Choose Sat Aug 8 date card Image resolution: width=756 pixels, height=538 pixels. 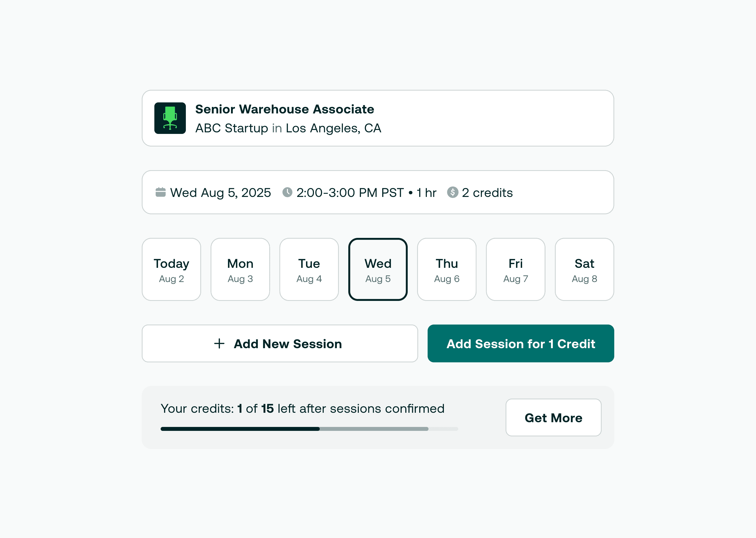pyautogui.click(x=585, y=269)
